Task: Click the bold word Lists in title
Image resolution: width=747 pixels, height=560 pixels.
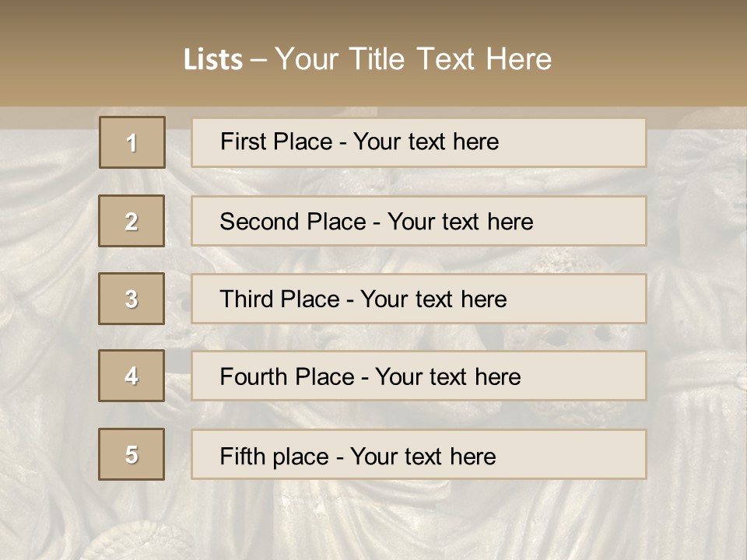Action: 212,60
